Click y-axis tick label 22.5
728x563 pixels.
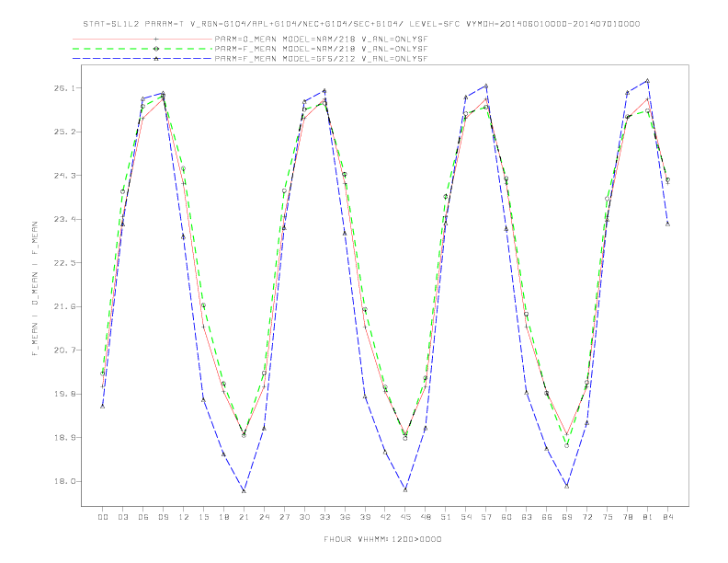[63, 263]
